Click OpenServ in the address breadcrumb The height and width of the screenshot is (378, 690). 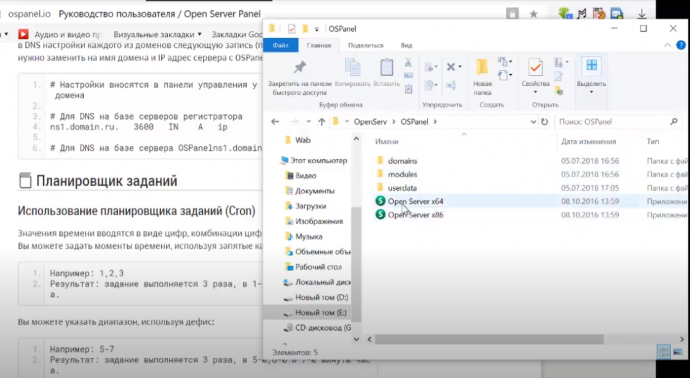coord(371,122)
